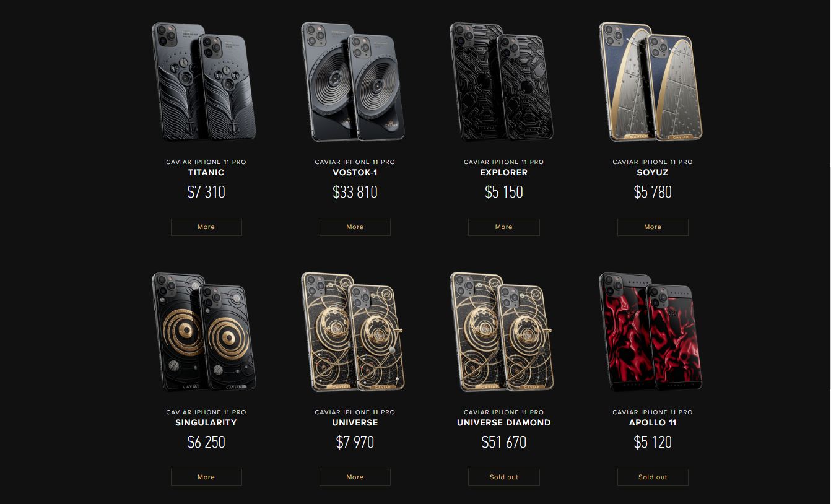Open the Soyuz iPhone product image

(651, 82)
